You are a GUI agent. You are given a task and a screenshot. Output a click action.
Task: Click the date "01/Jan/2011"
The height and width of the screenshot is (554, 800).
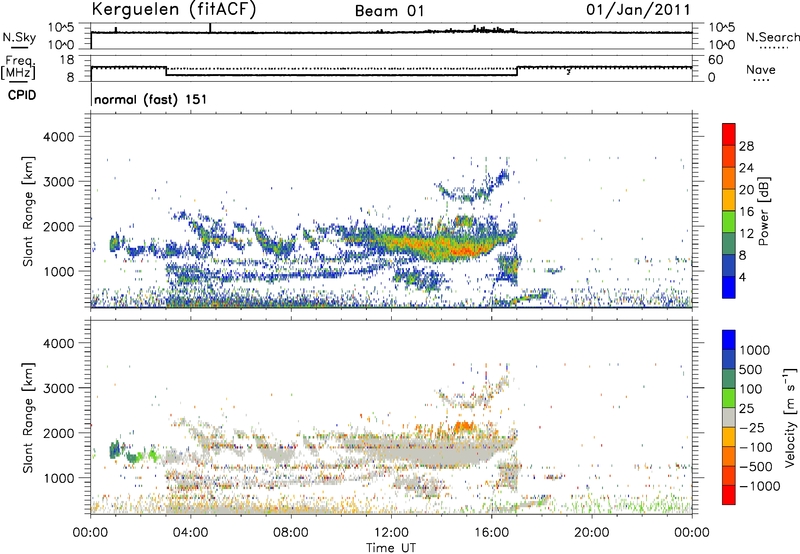coord(638,9)
